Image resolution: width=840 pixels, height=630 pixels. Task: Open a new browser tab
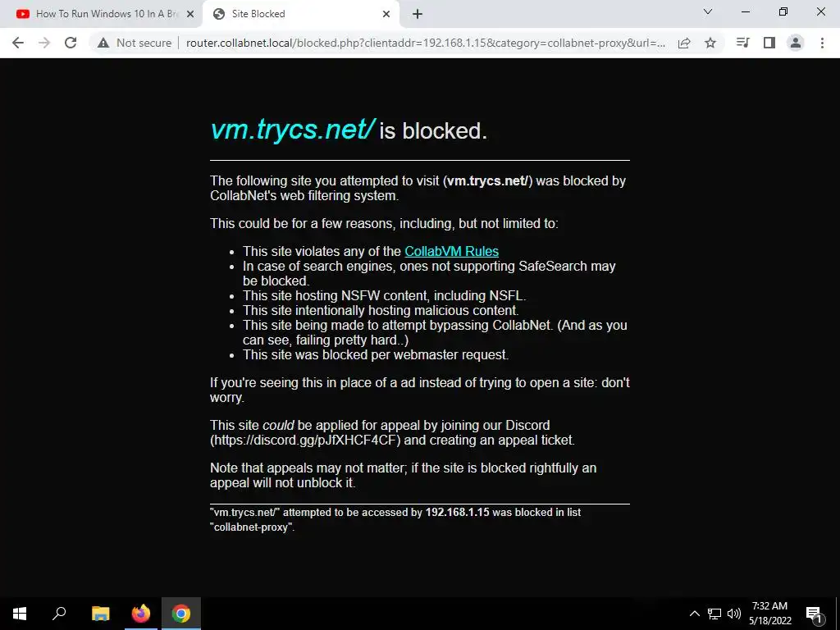(418, 14)
